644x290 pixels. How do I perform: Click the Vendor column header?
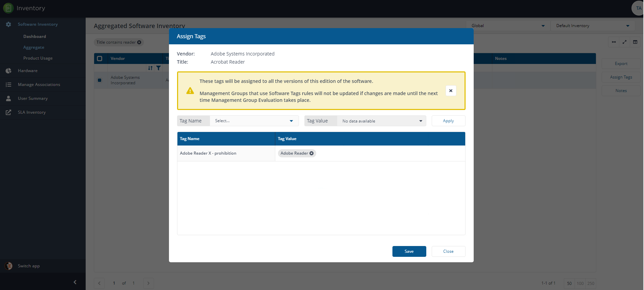135,59
